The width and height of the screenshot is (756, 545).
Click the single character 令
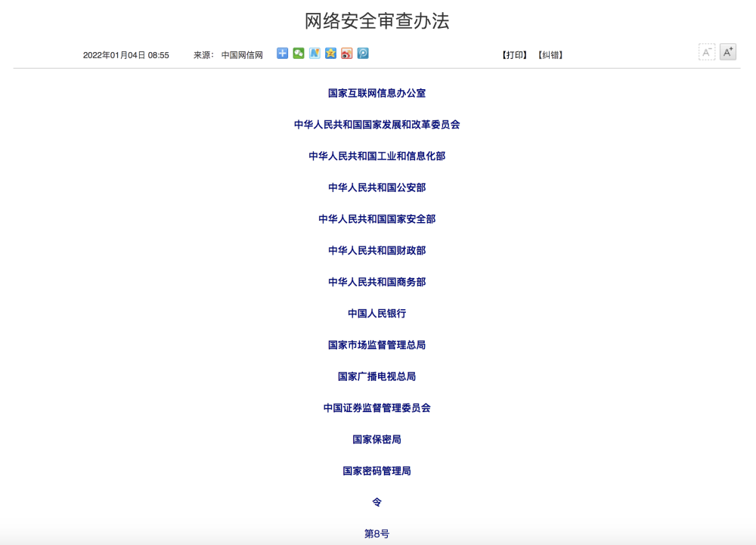click(377, 503)
